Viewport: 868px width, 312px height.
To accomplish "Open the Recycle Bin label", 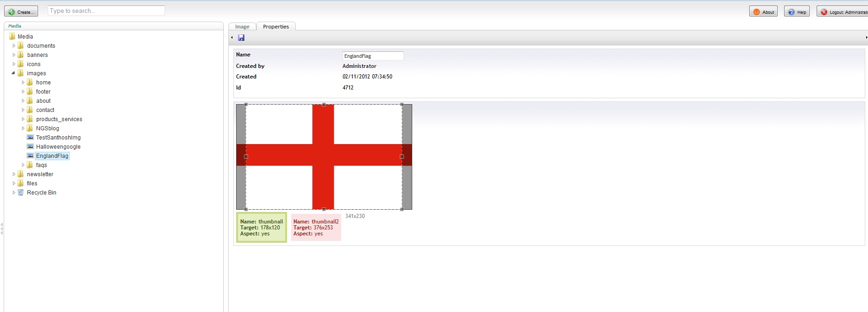I will (x=41, y=193).
